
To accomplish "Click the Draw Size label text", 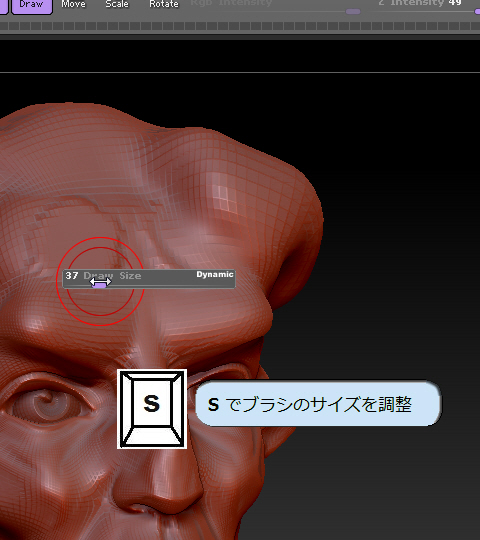I will click(x=112, y=276).
